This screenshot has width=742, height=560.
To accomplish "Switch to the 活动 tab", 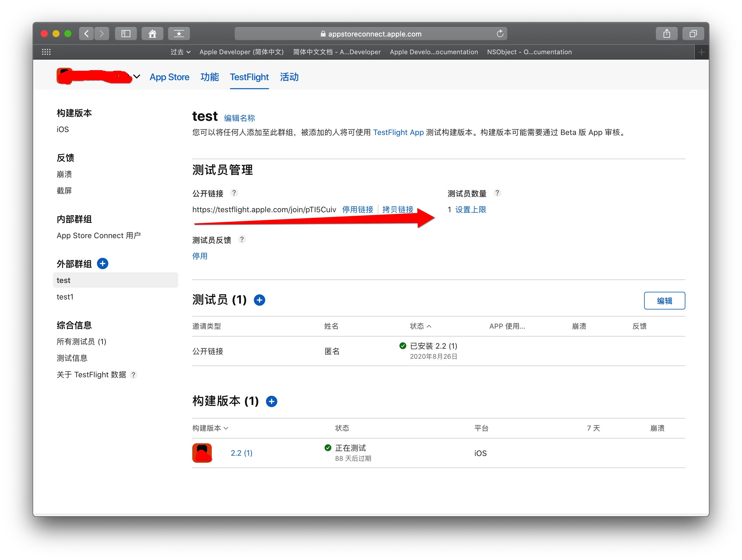I will pos(289,77).
